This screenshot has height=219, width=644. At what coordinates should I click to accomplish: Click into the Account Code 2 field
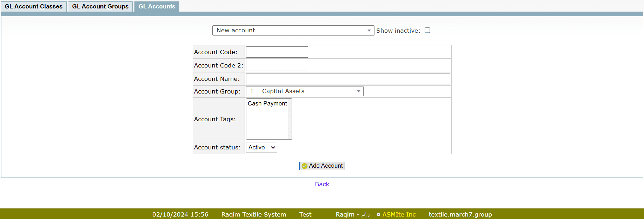tap(277, 65)
